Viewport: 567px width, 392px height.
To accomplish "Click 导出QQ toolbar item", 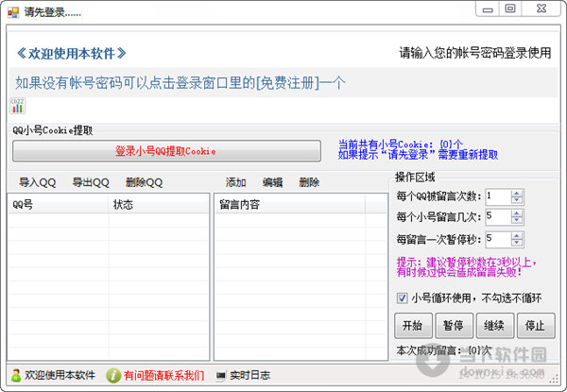I will point(91,182).
